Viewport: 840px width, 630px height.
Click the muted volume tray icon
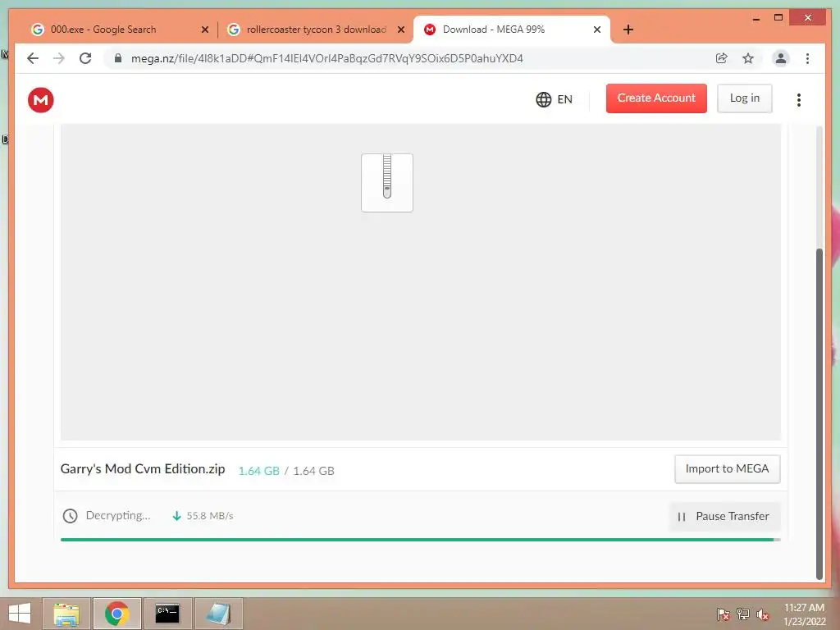[763, 614]
